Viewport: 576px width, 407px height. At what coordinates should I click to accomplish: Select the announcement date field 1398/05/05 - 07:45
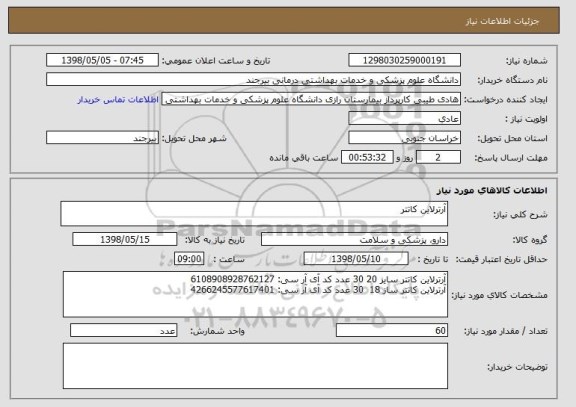[x=102, y=60]
